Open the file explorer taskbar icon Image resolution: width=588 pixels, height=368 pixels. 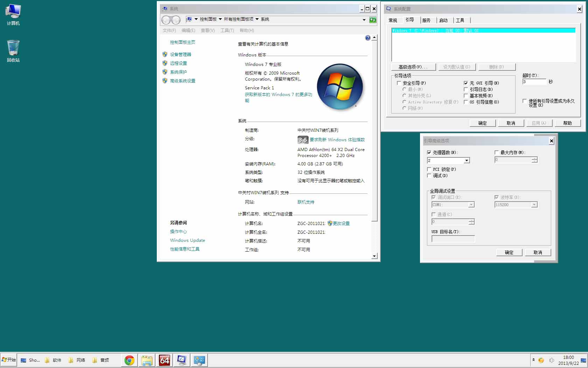click(147, 360)
